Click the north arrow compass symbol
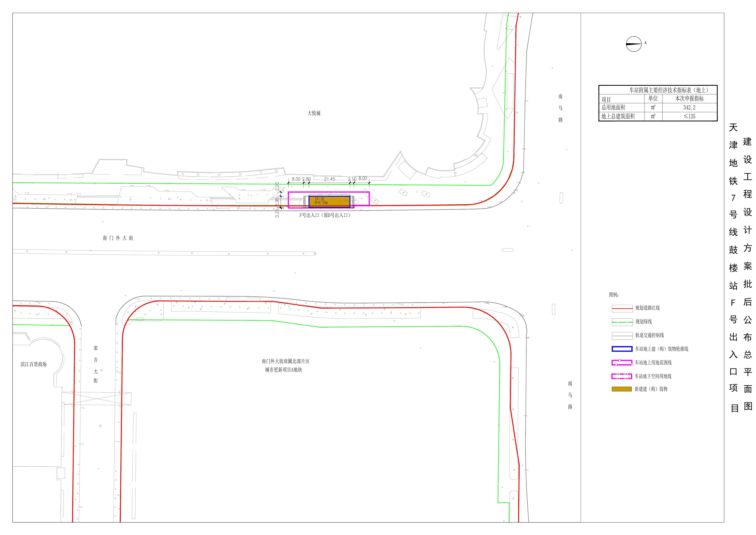Screen dimensions: 756x535 point(634,44)
